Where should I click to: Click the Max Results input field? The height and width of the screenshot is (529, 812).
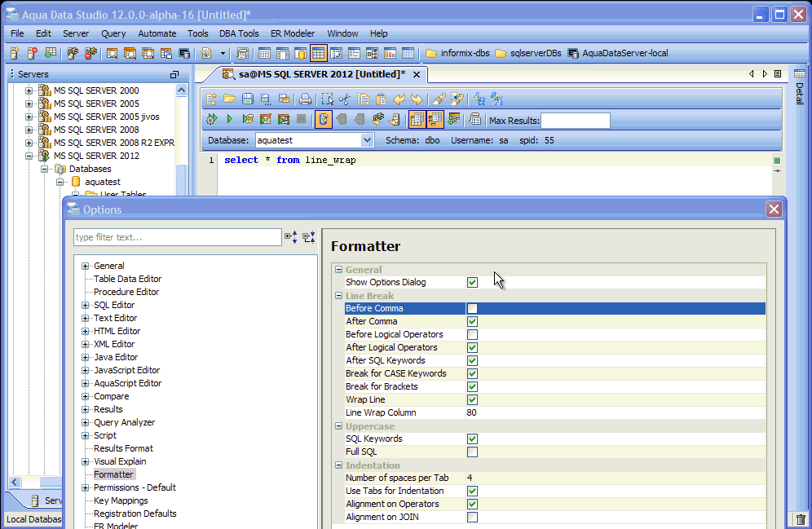(576, 120)
